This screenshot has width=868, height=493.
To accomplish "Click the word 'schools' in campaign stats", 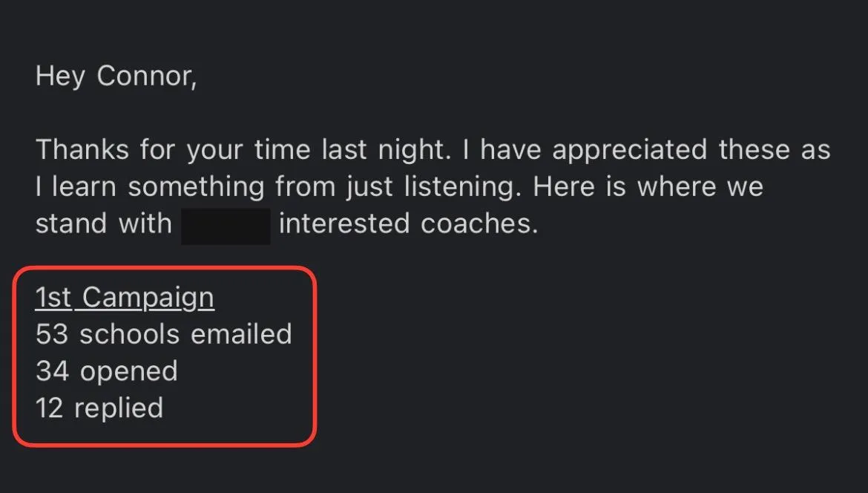I will pyautogui.click(x=130, y=334).
